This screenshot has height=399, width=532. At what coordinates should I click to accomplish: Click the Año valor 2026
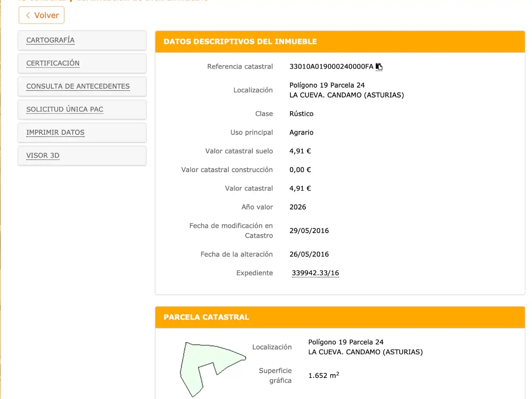point(298,207)
